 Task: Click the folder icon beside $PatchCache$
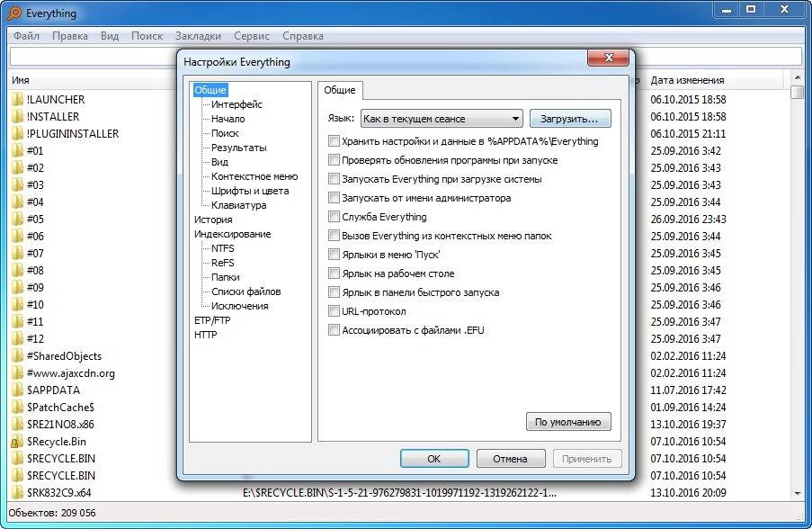coord(18,408)
